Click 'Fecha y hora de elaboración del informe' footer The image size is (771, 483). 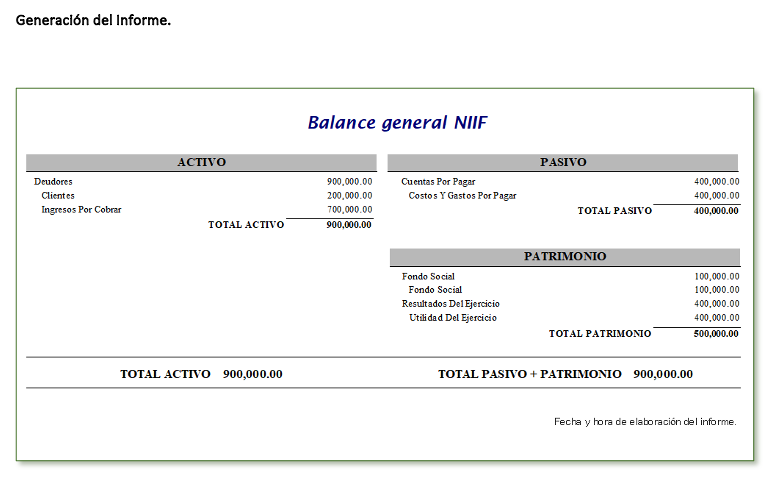coord(645,422)
